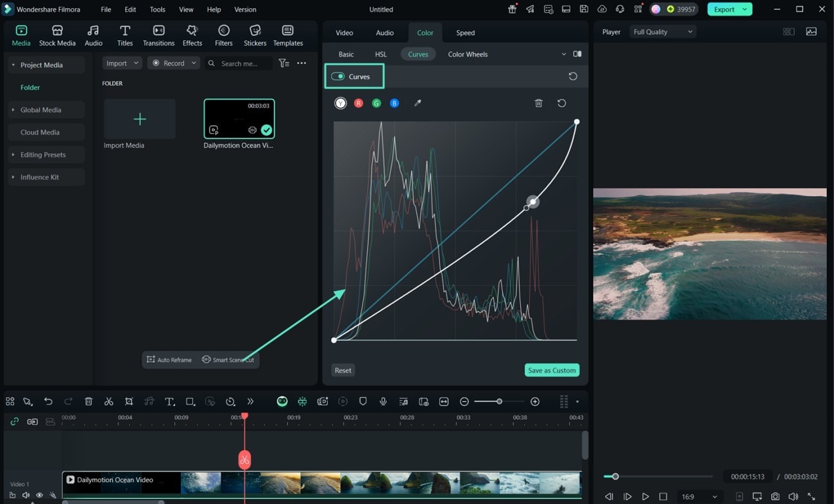Select the Y luminance channel
Image resolution: width=834 pixels, height=504 pixels.
[341, 103]
